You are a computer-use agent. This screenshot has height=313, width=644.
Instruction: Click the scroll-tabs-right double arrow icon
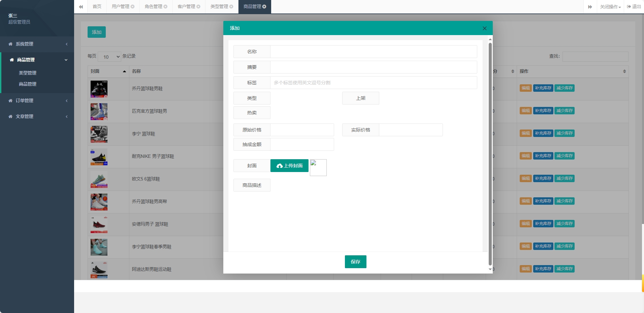pyautogui.click(x=590, y=7)
